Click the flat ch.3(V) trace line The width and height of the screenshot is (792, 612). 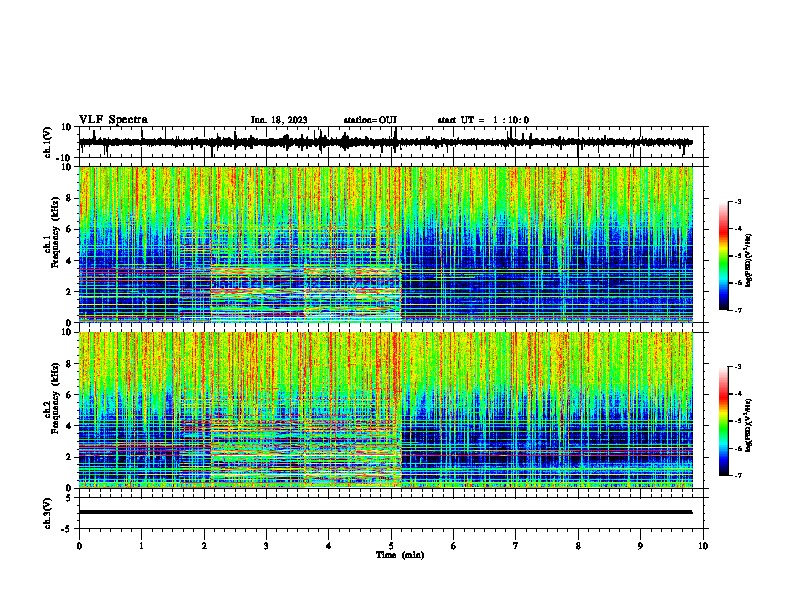[x=385, y=512]
